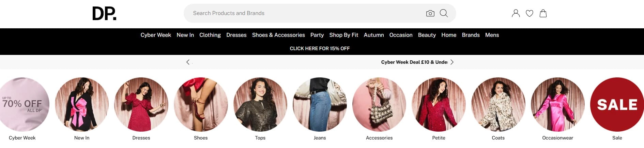
Task: Open camera visual search
Action: pos(430,13)
